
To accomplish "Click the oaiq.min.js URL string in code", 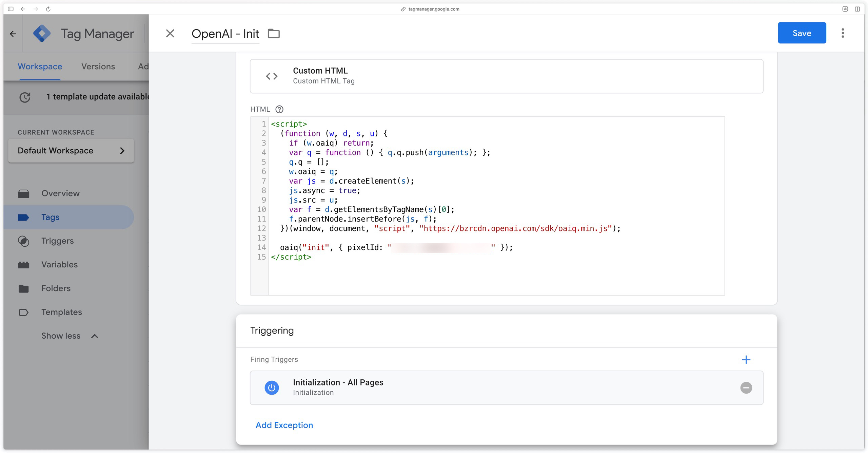I will pyautogui.click(x=515, y=229).
